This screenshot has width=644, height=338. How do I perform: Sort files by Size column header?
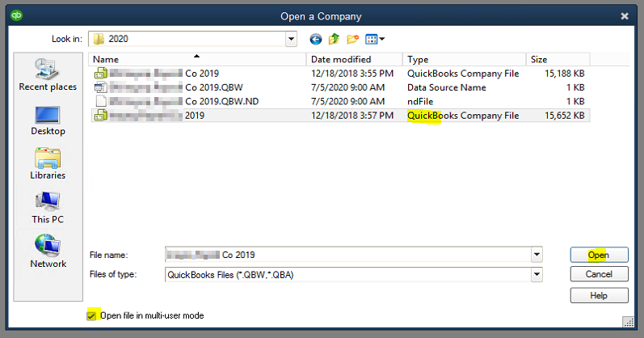coord(558,59)
